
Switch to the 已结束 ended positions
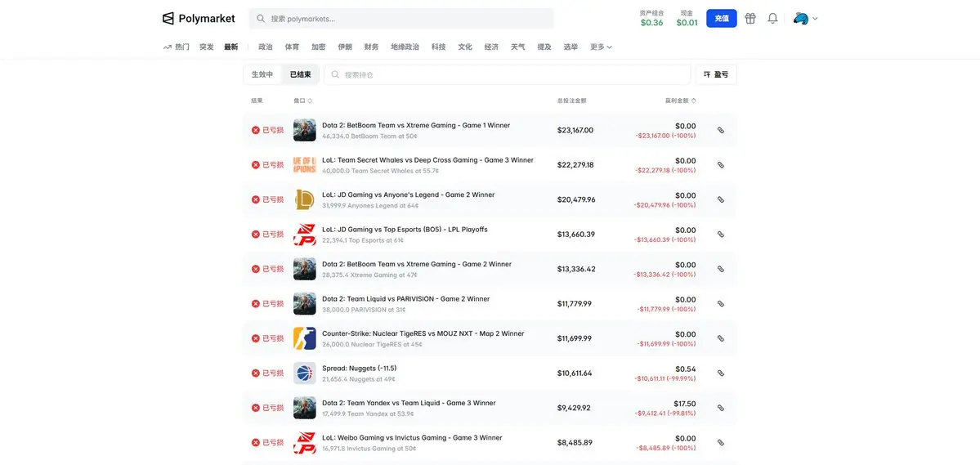301,74
